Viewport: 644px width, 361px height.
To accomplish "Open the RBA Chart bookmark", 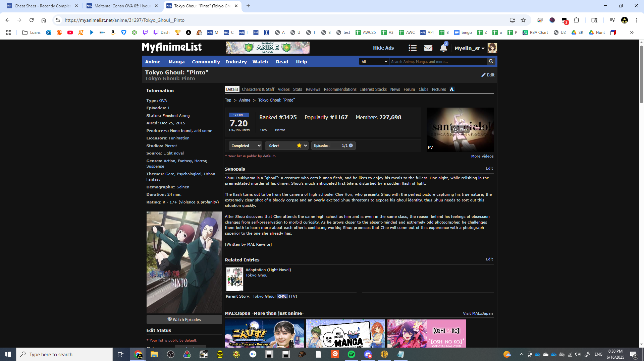I will 535,33.
